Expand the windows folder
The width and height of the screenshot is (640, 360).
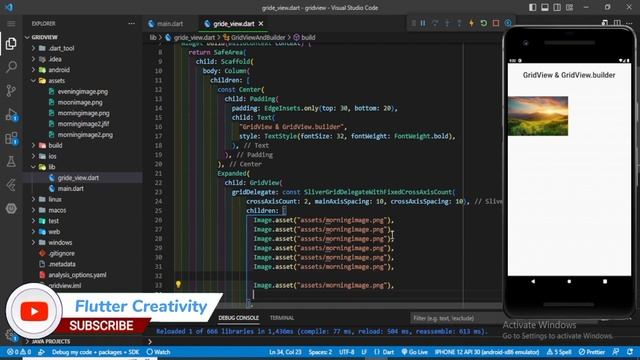click(33, 242)
